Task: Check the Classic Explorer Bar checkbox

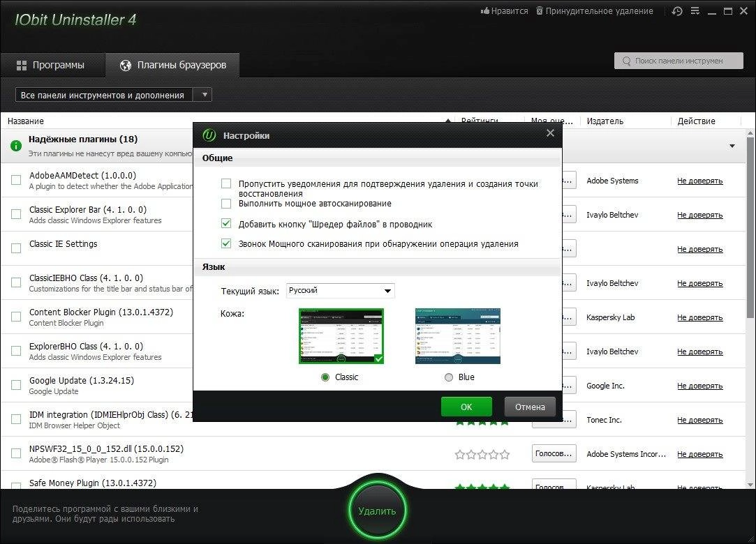Action: (16, 214)
